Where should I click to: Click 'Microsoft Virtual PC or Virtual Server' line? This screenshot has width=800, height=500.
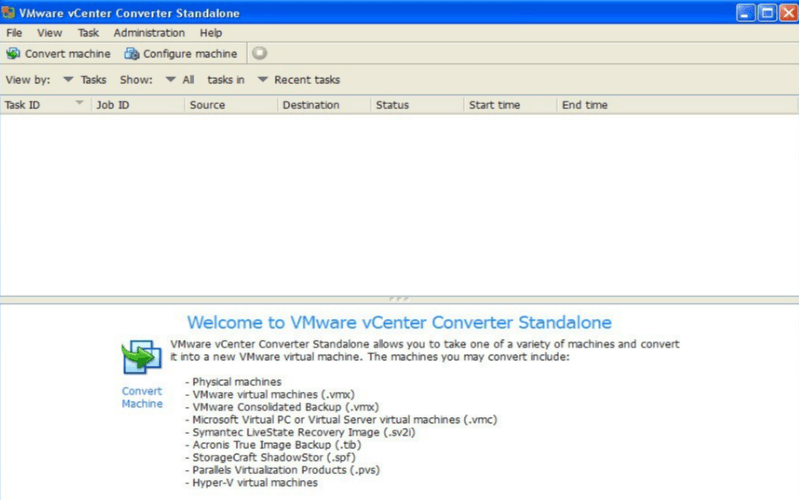[x=344, y=419]
